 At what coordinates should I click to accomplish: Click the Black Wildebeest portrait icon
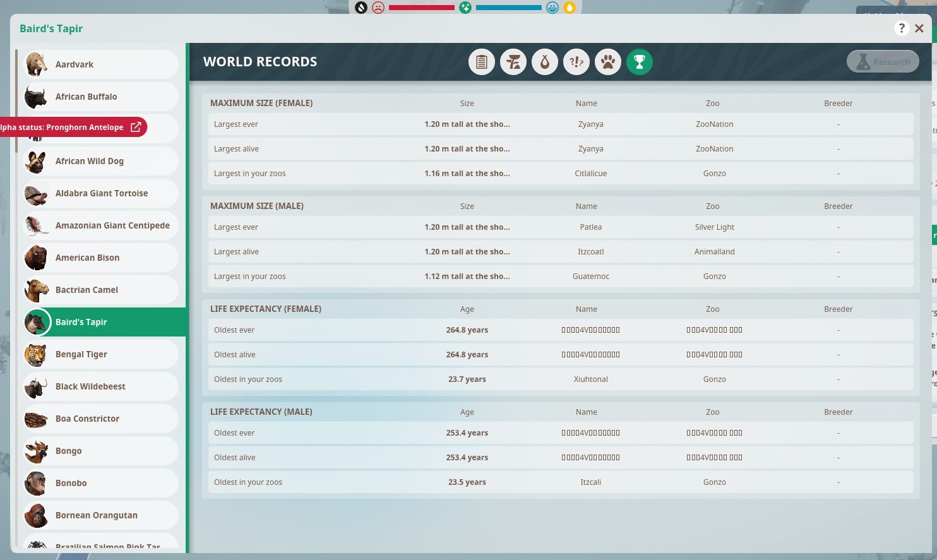pos(37,386)
